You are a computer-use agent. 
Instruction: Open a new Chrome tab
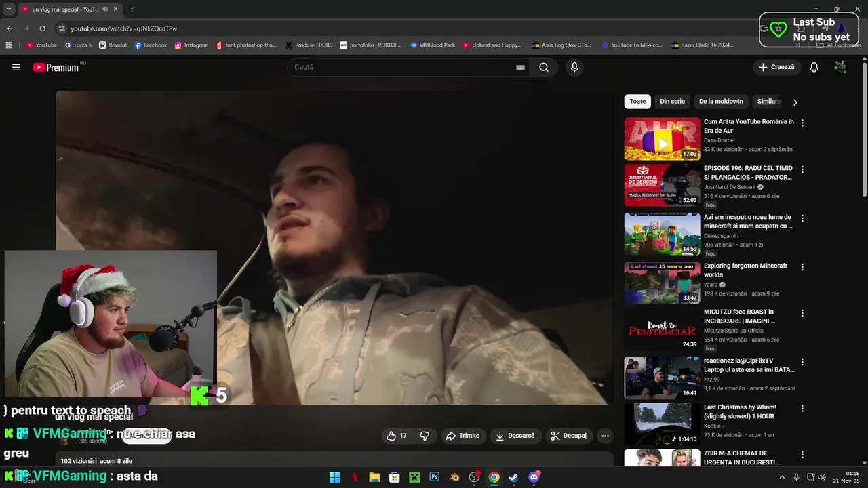click(x=132, y=9)
